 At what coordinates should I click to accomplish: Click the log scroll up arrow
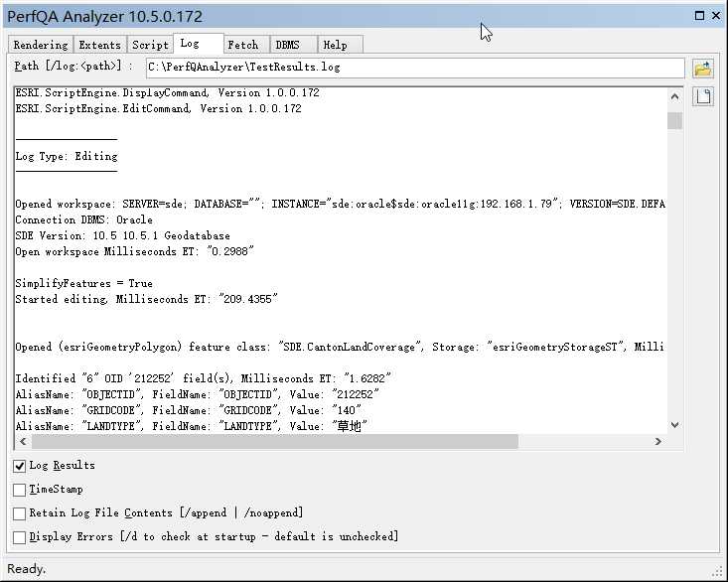point(675,97)
